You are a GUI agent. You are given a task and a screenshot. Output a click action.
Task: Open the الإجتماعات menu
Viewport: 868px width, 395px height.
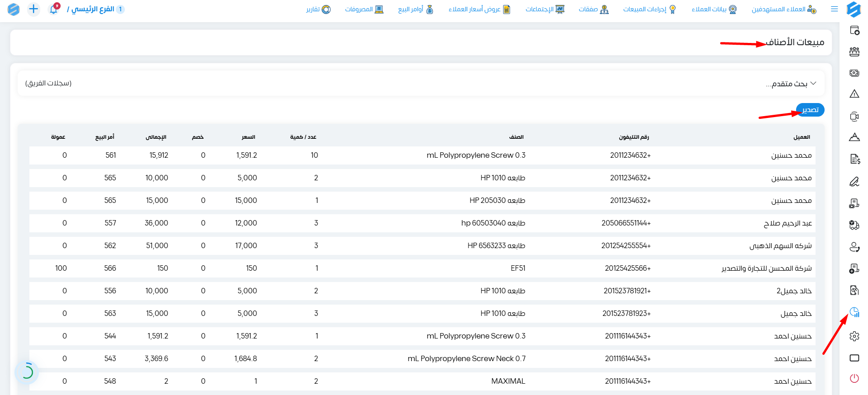(x=545, y=9)
